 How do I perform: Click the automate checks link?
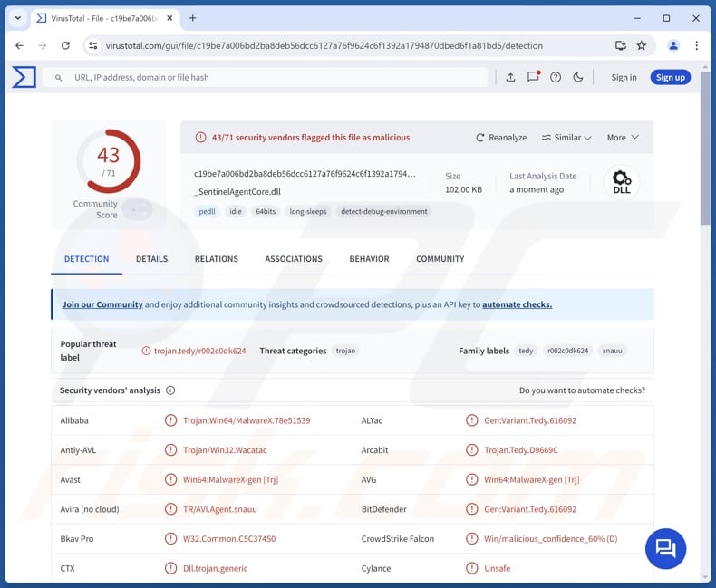[x=517, y=304]
